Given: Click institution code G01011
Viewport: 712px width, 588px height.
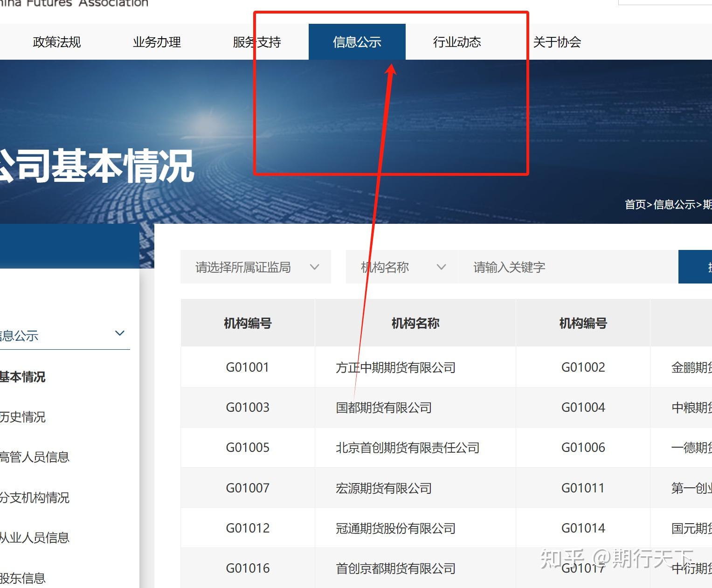Looking at the screenshot, I should (x=583, y=488).
